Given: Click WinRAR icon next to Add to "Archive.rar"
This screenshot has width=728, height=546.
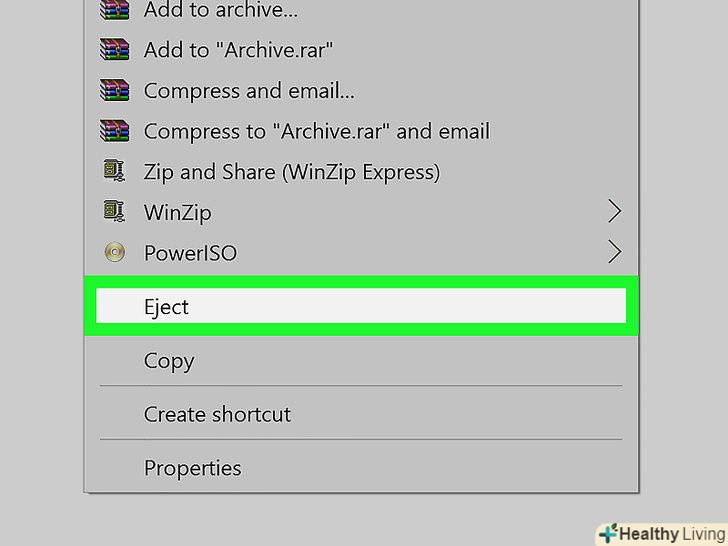Looking at the screenshot, I should (115, 50).
